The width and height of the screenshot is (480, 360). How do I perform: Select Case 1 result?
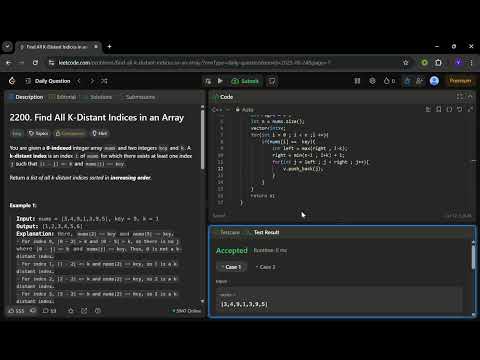[231, 267]
